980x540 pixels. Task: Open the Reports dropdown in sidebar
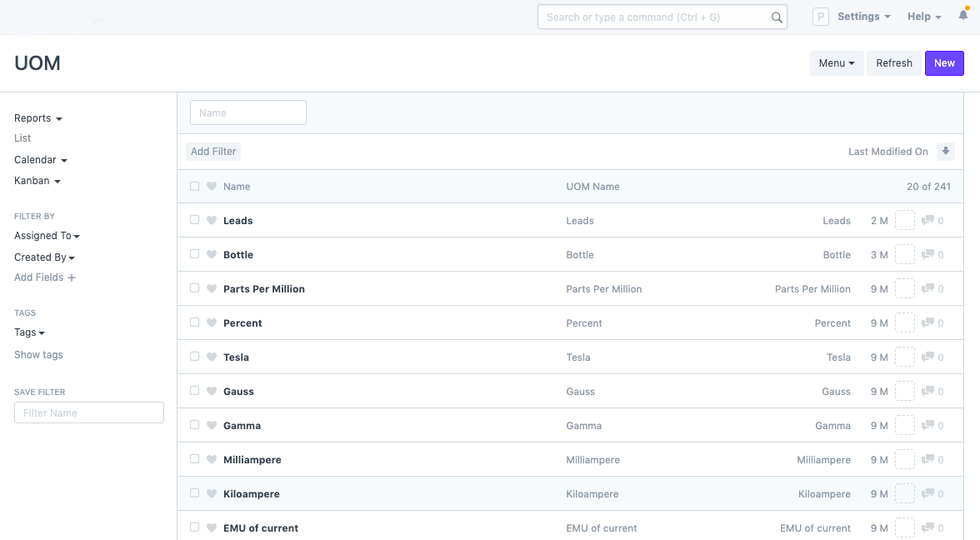(37, 118)
